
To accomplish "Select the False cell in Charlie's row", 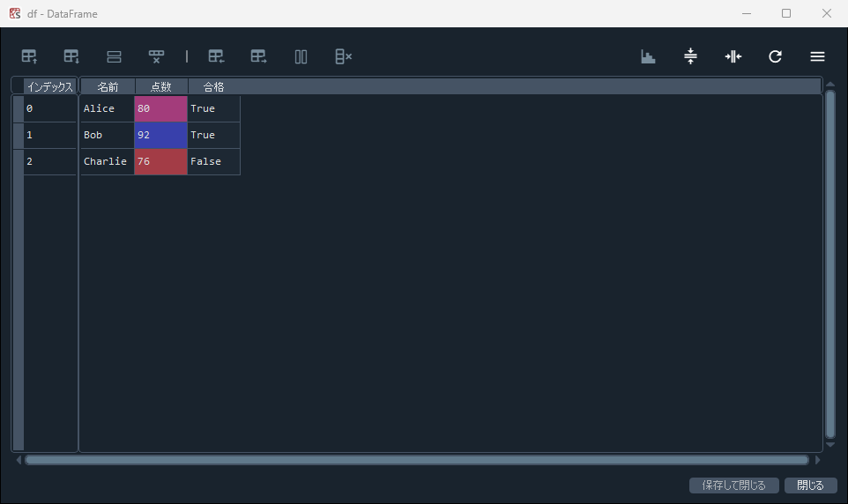I will click(x=213, y=162).
